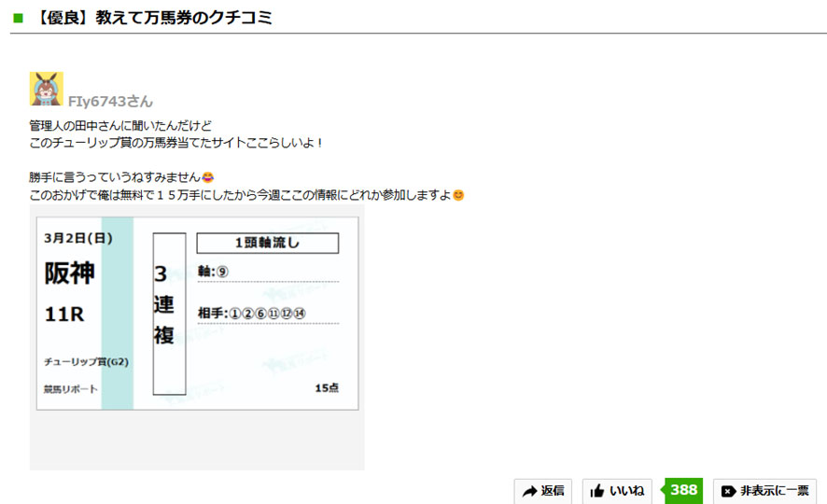This screenshot has width=827, height=504.
Task: Click the 阪神 racecourse text on ticket
Action: [x=69, y=273]
